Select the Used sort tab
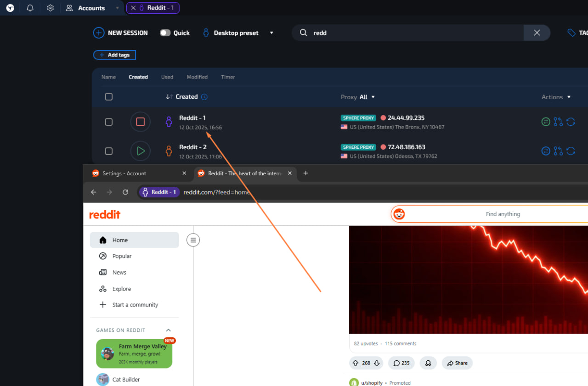The image size is (588, 386). point(167,77)
